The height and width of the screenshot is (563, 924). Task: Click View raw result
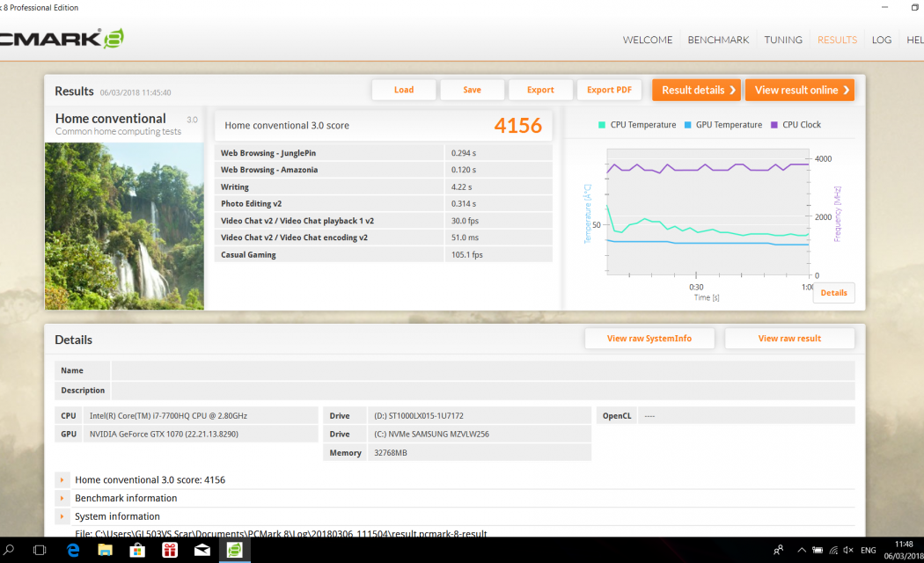pos(789,339)
